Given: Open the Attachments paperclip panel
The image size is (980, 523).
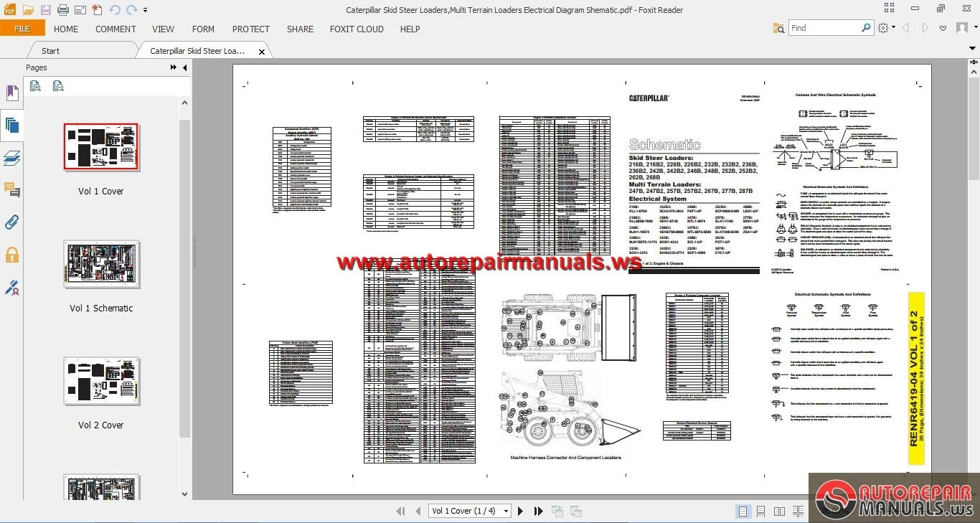Looking at the screenshot, I should pos(11,222).
